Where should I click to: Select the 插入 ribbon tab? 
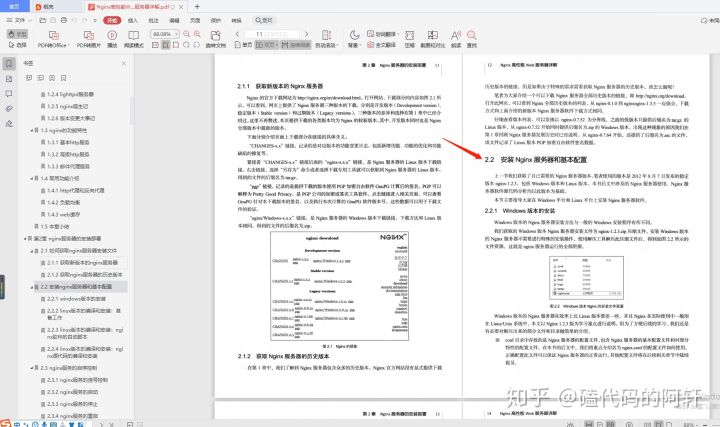pos(133,20)
